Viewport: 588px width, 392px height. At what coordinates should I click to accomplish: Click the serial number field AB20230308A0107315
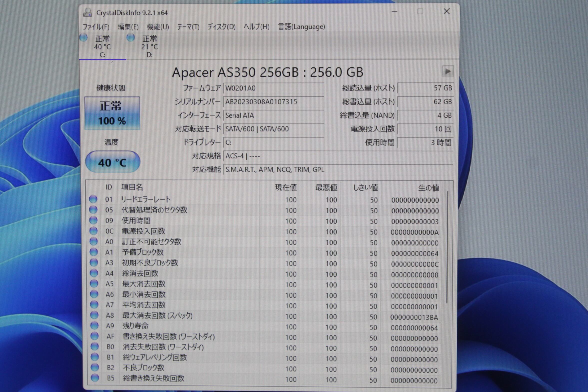point(273,101)
